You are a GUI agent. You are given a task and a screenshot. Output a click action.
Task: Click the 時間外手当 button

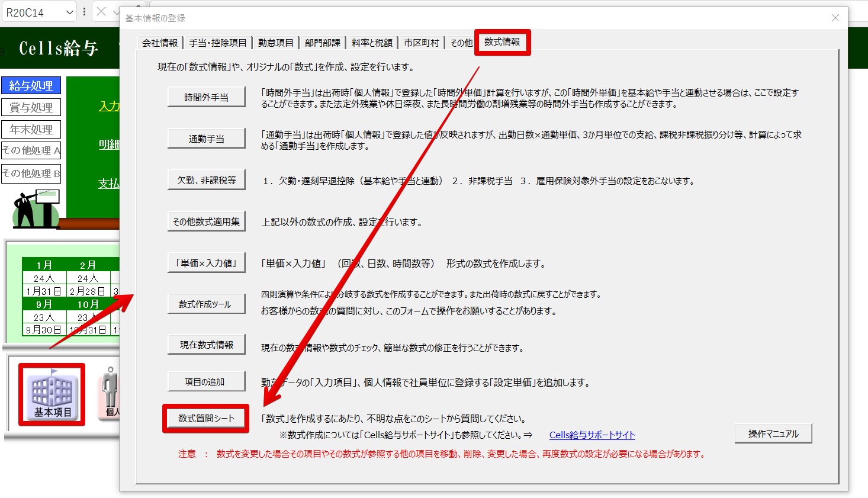point(206,97)
